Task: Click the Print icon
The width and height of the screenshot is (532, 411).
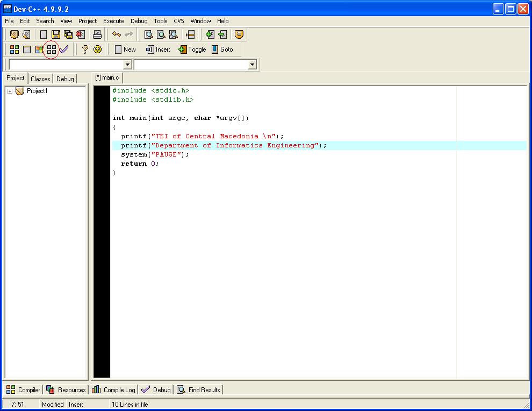Action: (x=97, y=34)
